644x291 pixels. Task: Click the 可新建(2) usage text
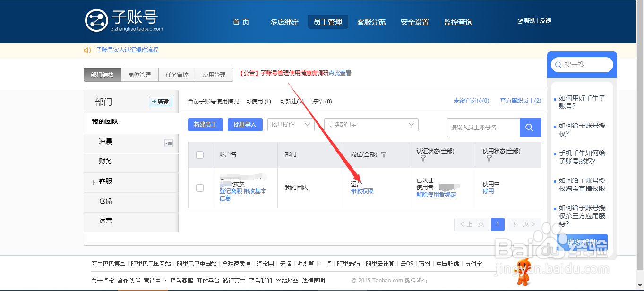point(292,102)
